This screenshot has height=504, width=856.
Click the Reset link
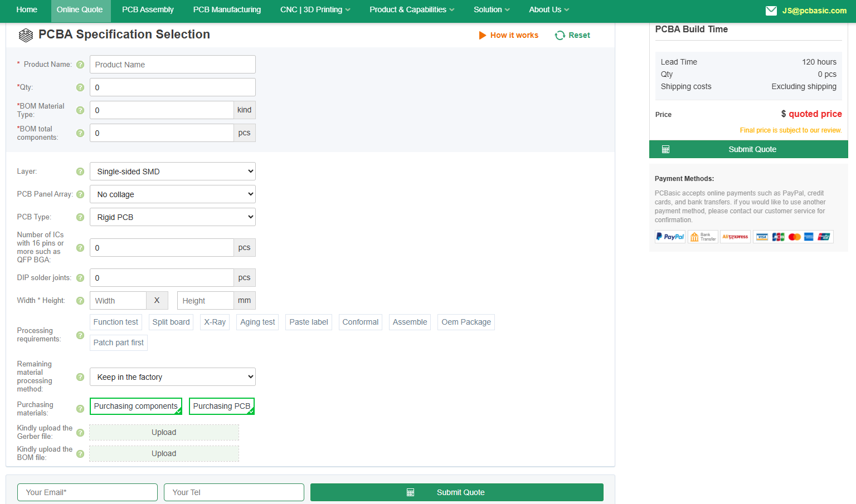(x=578, y=35)
